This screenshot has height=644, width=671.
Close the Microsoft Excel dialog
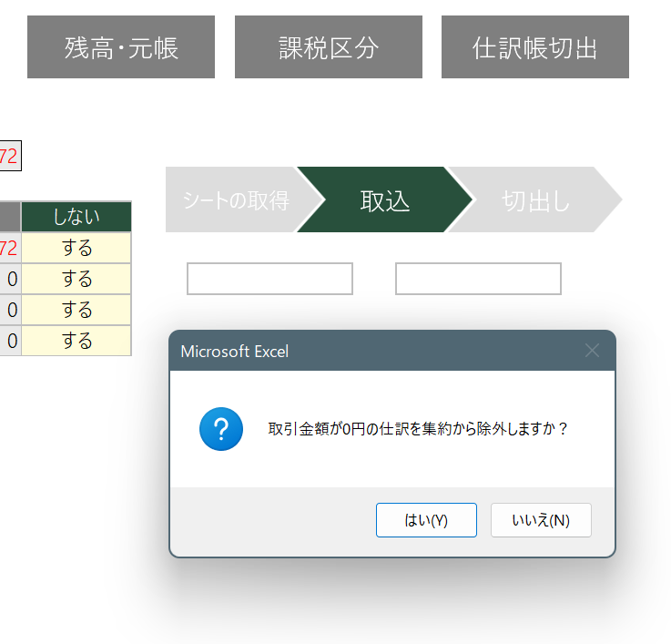[593, 351]
